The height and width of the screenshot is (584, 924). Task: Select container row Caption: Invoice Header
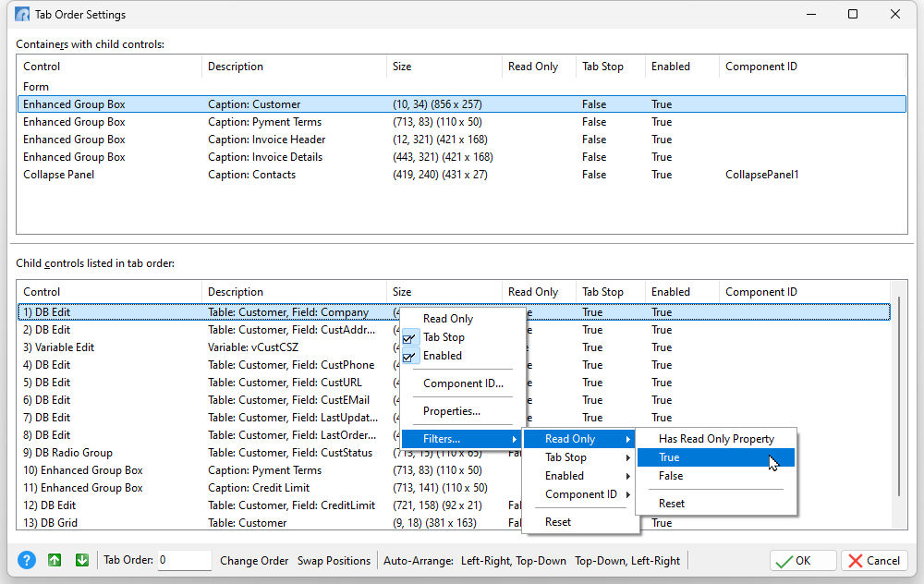click(462, 140)
